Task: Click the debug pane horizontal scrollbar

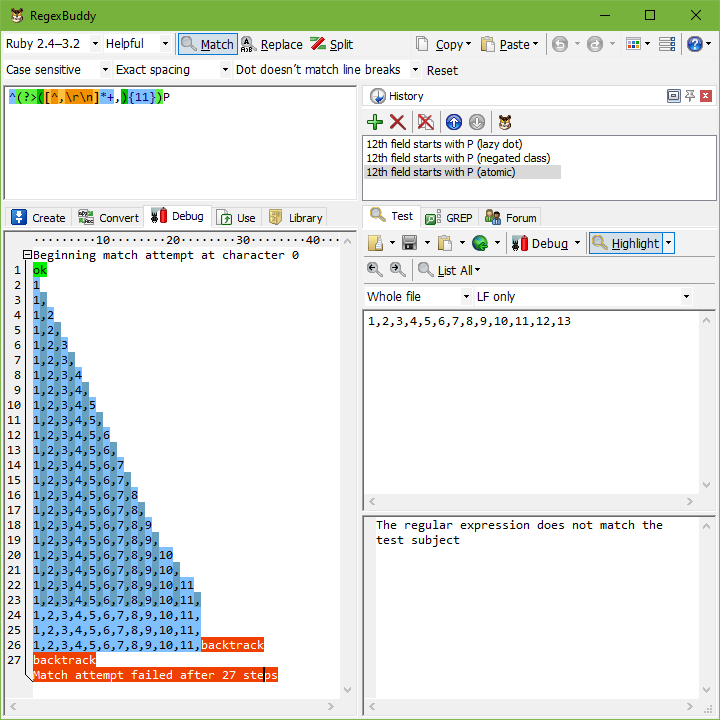Action: pyautogui.click(x=171, y=706)
